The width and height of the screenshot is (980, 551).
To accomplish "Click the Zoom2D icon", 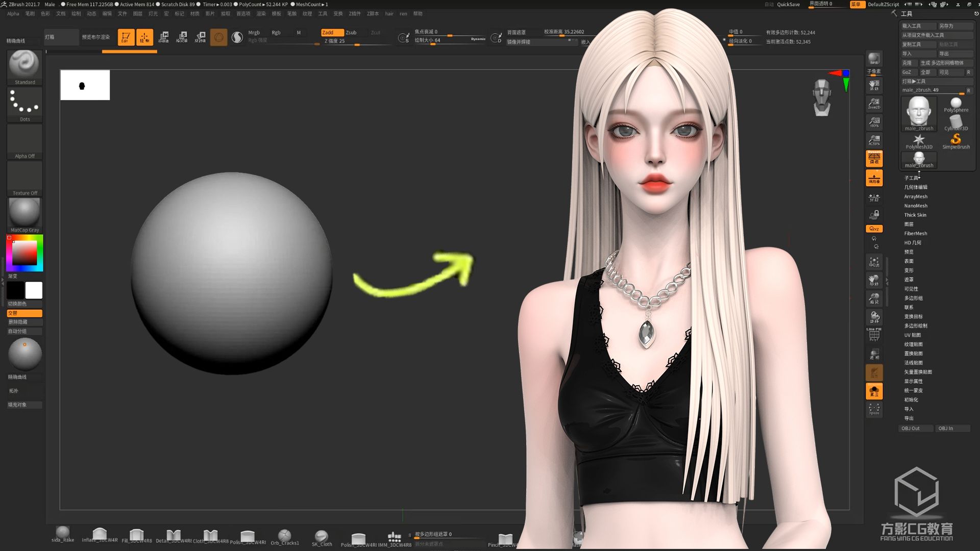I will click(x=874, y=104).
